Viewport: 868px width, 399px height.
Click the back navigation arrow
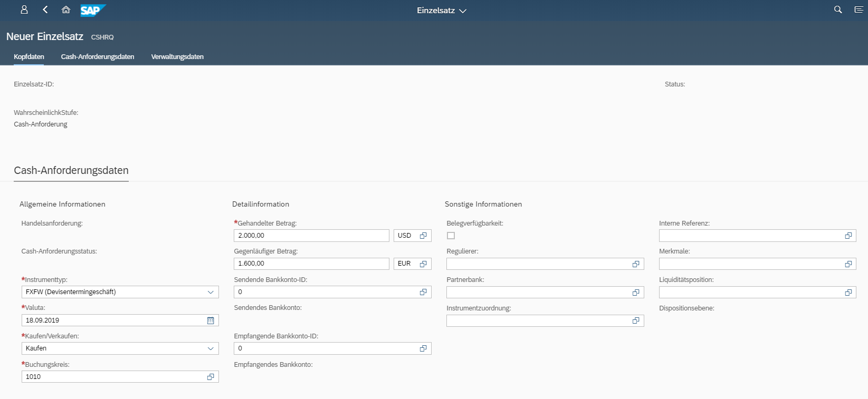click(x=45, y=10)
